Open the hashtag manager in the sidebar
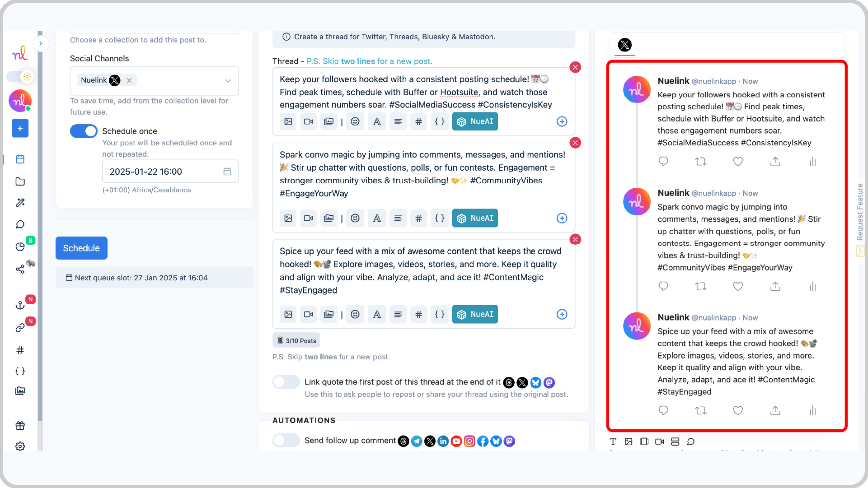 [20, 350]
